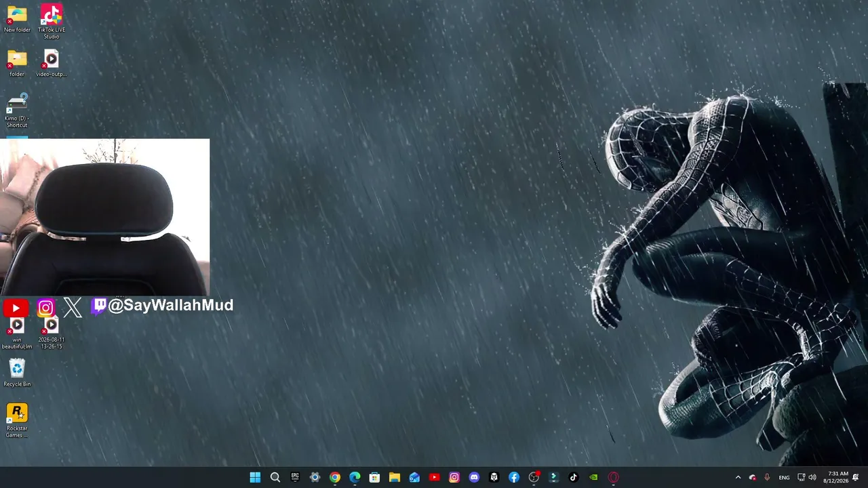Switch to Google Chrome in the taskbar

[x=335, y=477]
